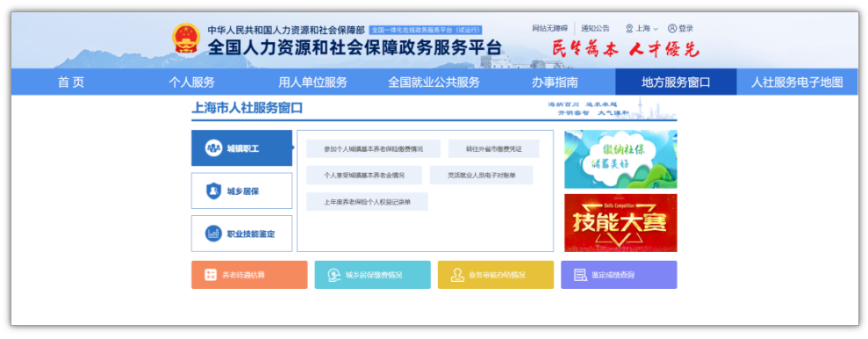Click the 上海市人社服务窗口 heading
This screenshot has width=868, height=339.
[x=247, y=108]
